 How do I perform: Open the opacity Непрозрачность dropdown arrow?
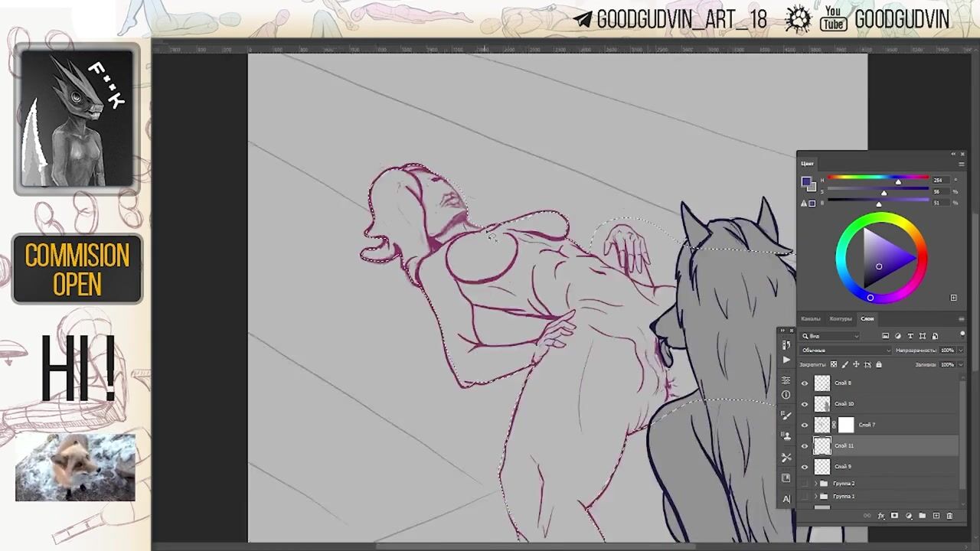[x=960, y=350]
